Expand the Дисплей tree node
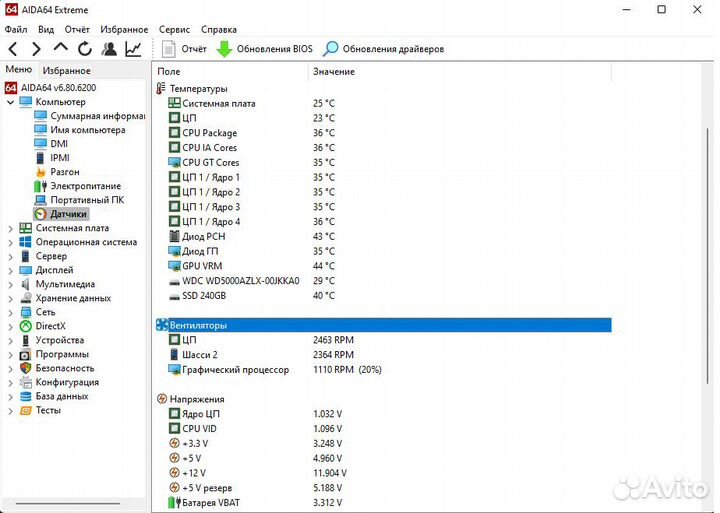This screenshot has height=513, width=720. coord(11,271)
